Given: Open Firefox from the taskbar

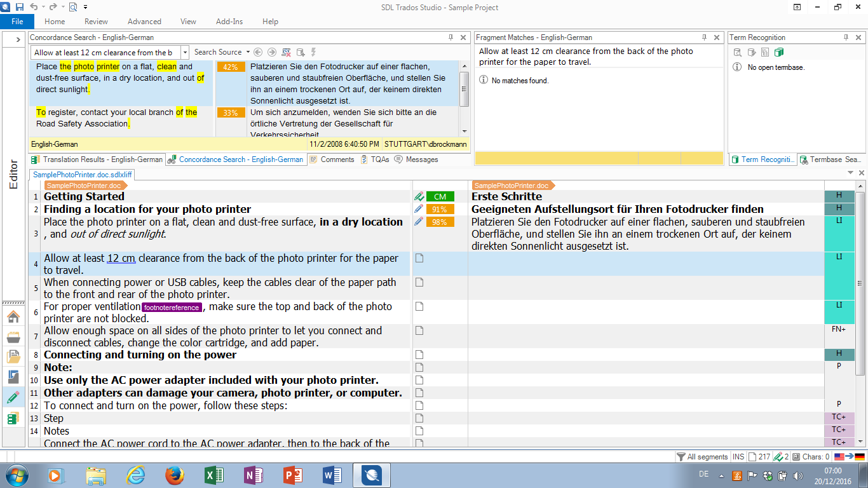Looking at the screenshot, I should [174, 475].
